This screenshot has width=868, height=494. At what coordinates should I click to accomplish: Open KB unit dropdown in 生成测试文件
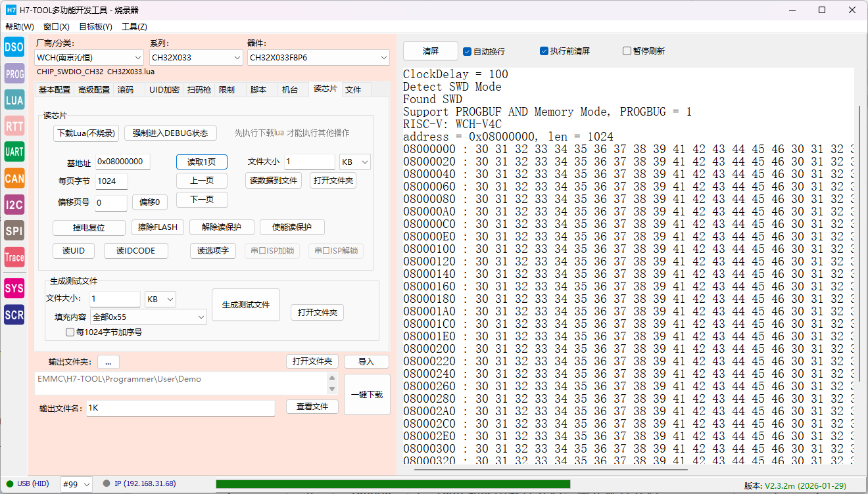coord(161,299)
